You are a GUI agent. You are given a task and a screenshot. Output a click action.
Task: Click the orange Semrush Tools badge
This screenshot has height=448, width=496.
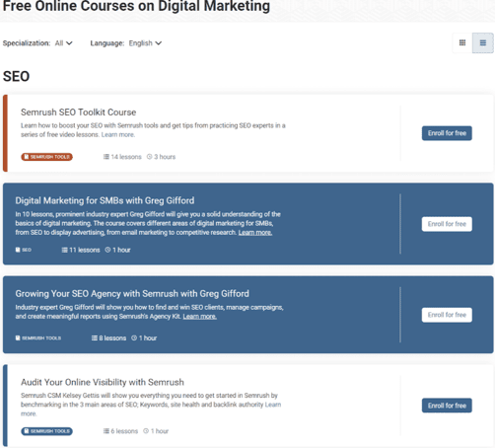pyautogui.click(x=46, y=157)
